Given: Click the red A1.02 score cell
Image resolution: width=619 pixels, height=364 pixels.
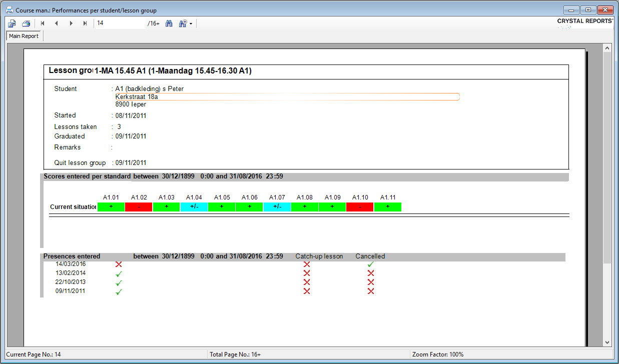Looking at the screenshot, I should tap(139, 207).
